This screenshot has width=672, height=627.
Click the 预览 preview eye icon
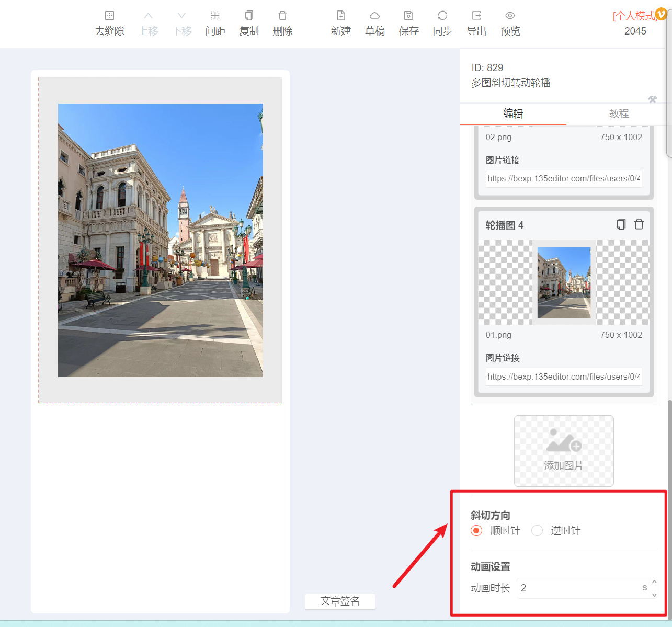tap(510, 24)
